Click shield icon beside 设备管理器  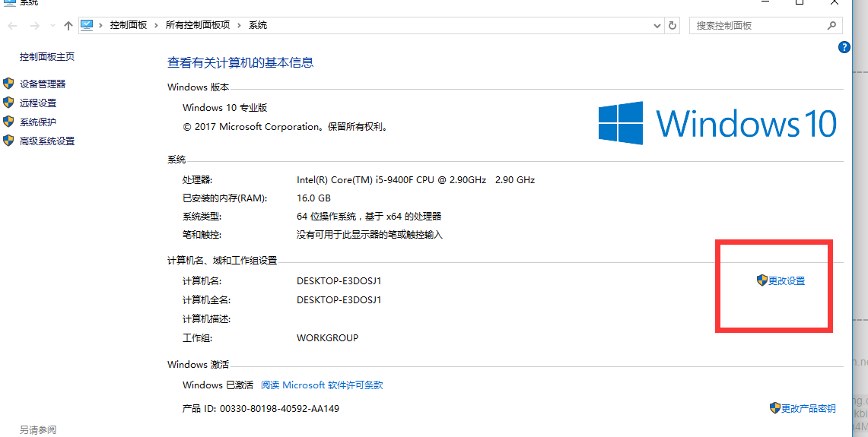pyautogui.click(x=8, y=84)
